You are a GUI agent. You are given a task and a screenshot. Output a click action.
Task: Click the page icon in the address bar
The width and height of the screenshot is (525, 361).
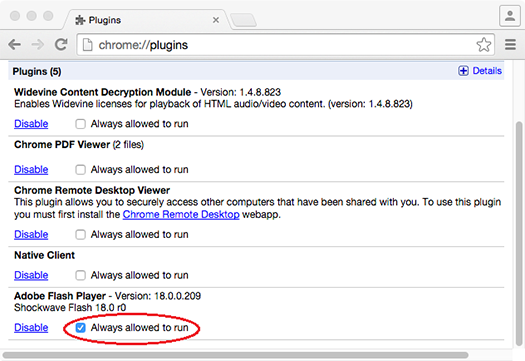(x=87, y=45)
